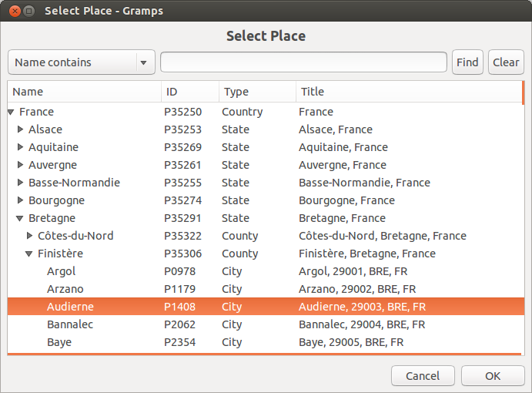532x393 pixels.
Task: Collapse the Finistère tree node
Action: pos(29,254)
